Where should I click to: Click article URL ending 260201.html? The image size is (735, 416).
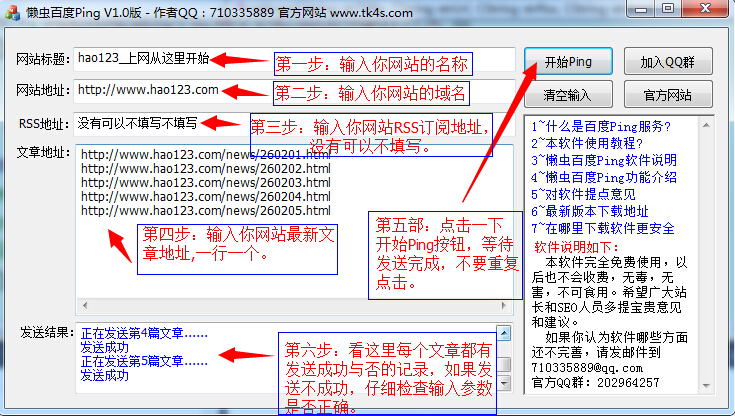pyautogui.click(x=206, y=154)
